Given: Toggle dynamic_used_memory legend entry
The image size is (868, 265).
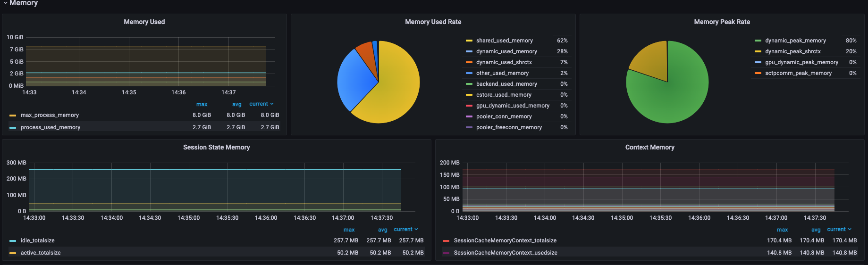Looking at the screenshot, I should tap(506, 51).
